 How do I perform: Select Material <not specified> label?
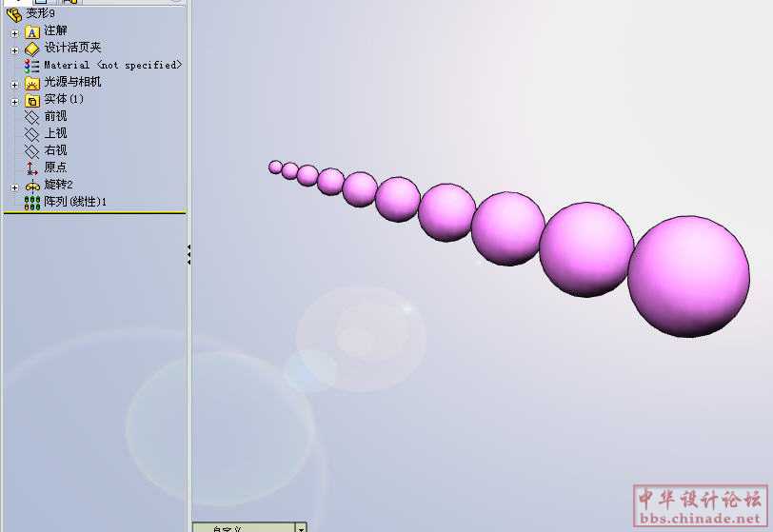click(x=113, y=65)
